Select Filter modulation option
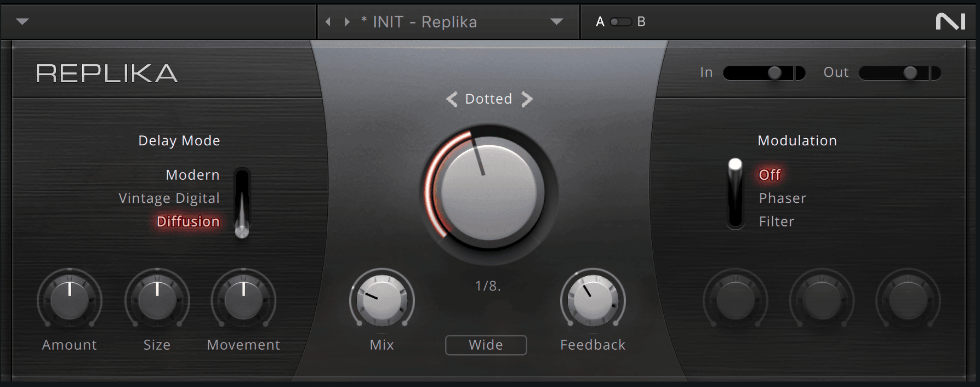 pos(776,221)
